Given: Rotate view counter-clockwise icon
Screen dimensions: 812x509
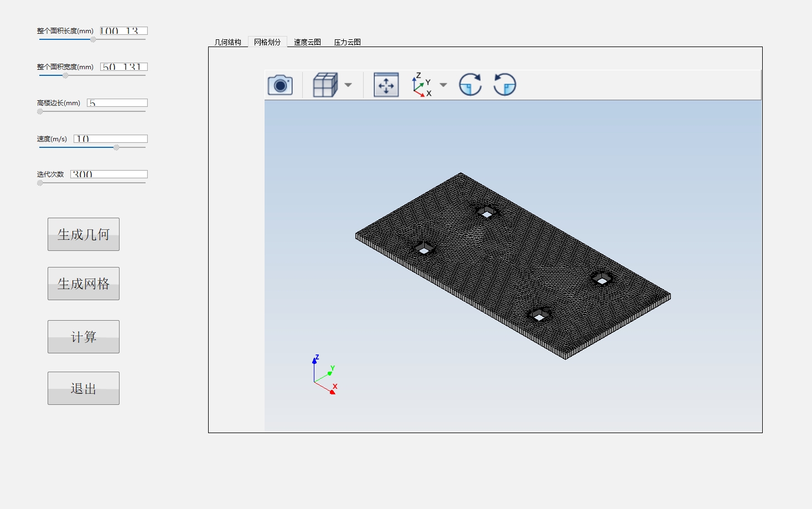Looking at the screenshot, I should point(505,85).
